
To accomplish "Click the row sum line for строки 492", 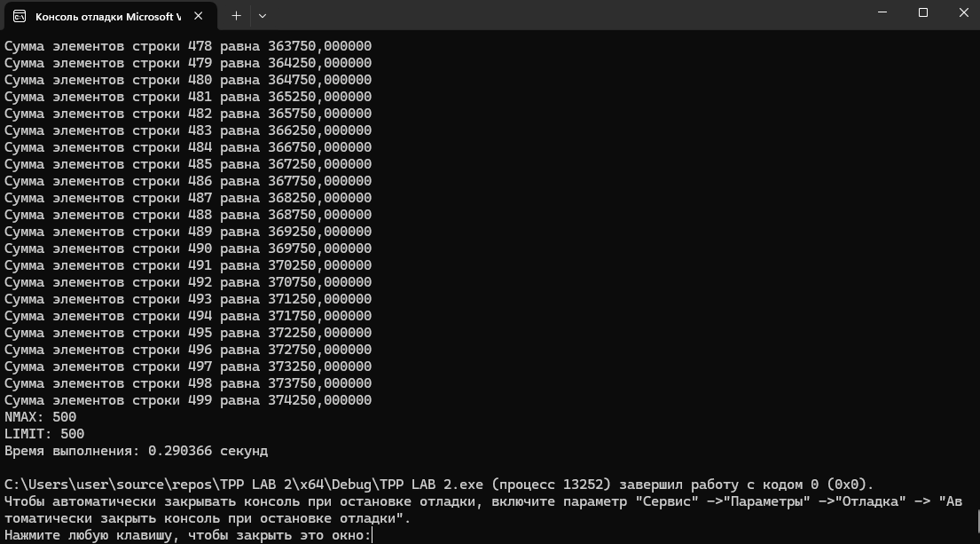I will pos(188,282).
